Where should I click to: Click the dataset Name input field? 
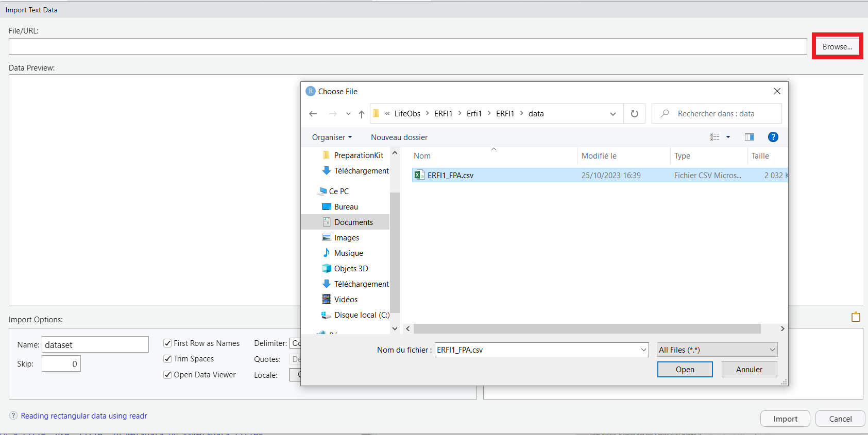point(95,345)
